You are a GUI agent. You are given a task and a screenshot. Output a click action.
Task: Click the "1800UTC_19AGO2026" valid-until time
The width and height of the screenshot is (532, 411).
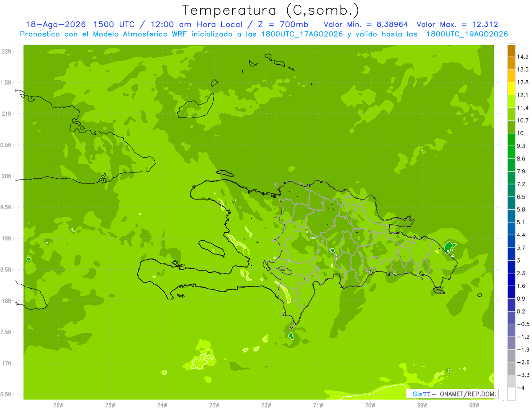(x=467, y=34)
